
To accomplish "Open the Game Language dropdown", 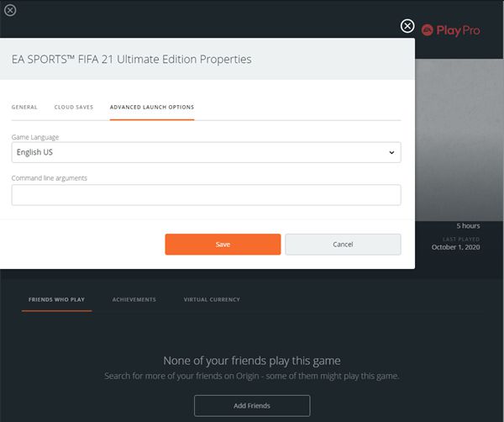I will 206,152.
